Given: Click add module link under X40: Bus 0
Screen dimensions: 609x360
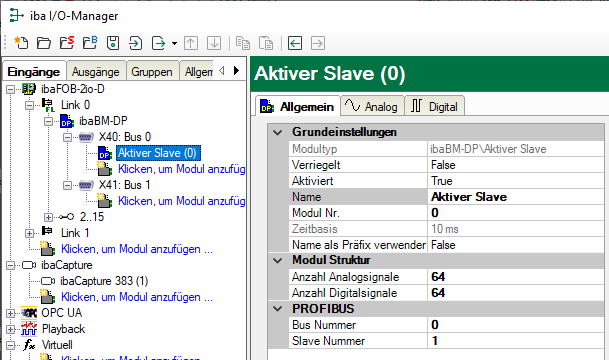Looking at the screenshot, I should point(181,169).
